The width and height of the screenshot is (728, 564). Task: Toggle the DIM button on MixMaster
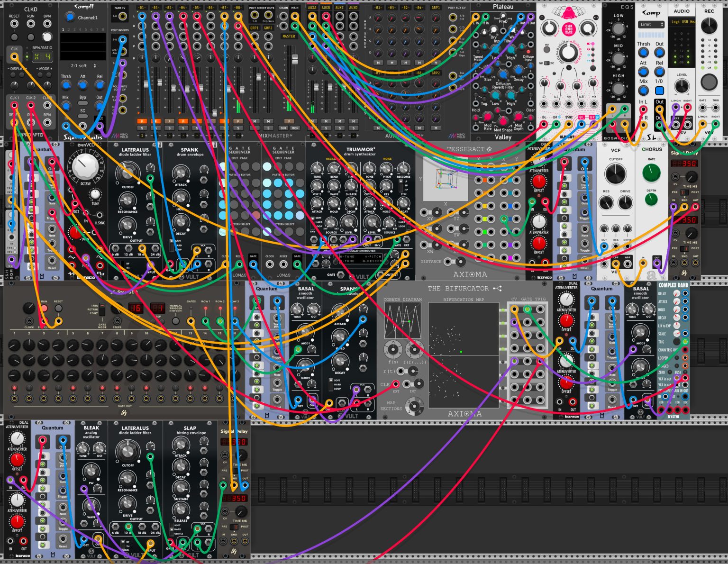[x=284, y=128]
